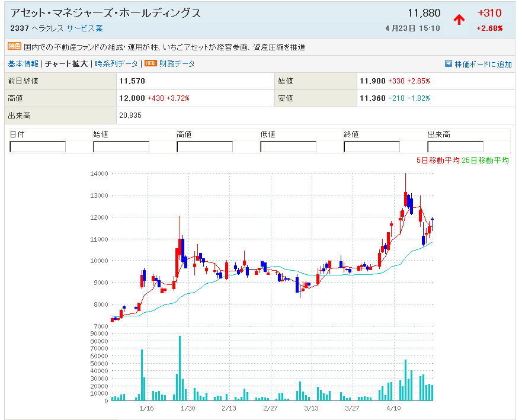
Task: Open the 財務データ link
Action: (177, 63)
